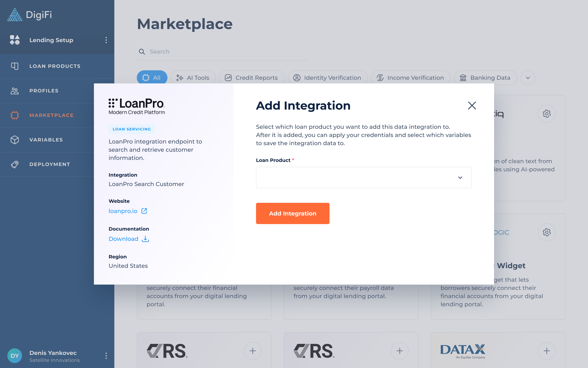Click the Marketplace page heading
Image resolution: width=588 pixels, height=368 pixels.
coord(185,24)
